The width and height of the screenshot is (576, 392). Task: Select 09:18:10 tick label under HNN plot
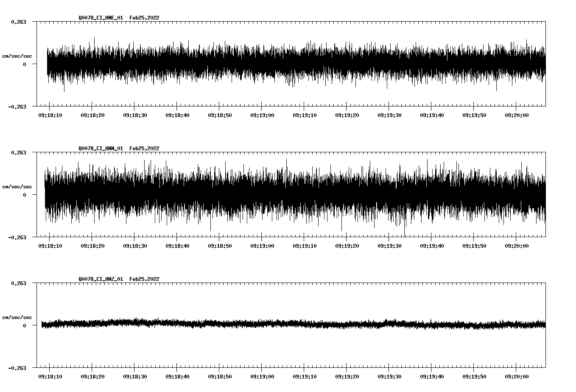(x=50, y=246)
